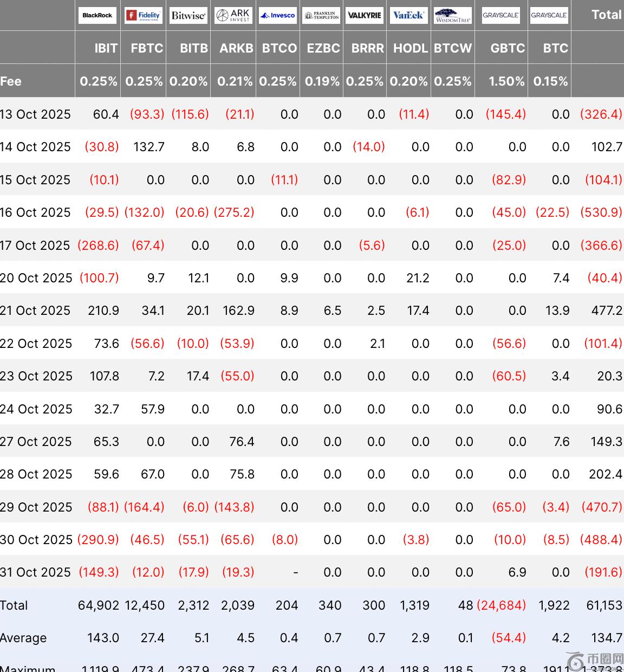The height and width of the screenshot is (672, 624).
Task: Select the FBTC ticker header
Action: (147, 48)
